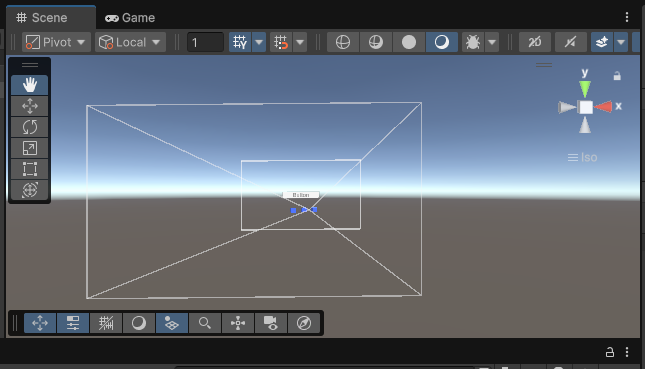Expand the grid settings dropdown arrow
This screenshot has height=369, width=645.
[x=259, y=42]
